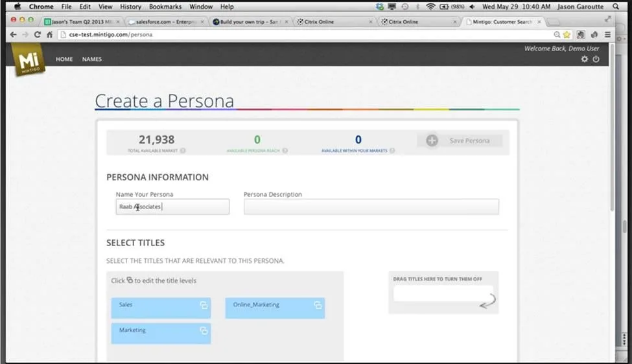Viewport: 632px width, 364px height.
Task: Edit title levels for Online_Marketing tile
Action: tap(318, 305)
